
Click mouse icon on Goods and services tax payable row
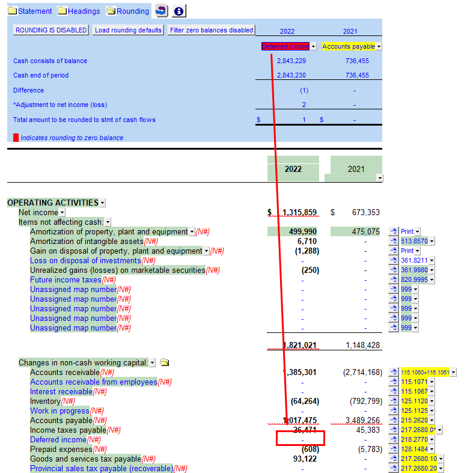[394, 459]
